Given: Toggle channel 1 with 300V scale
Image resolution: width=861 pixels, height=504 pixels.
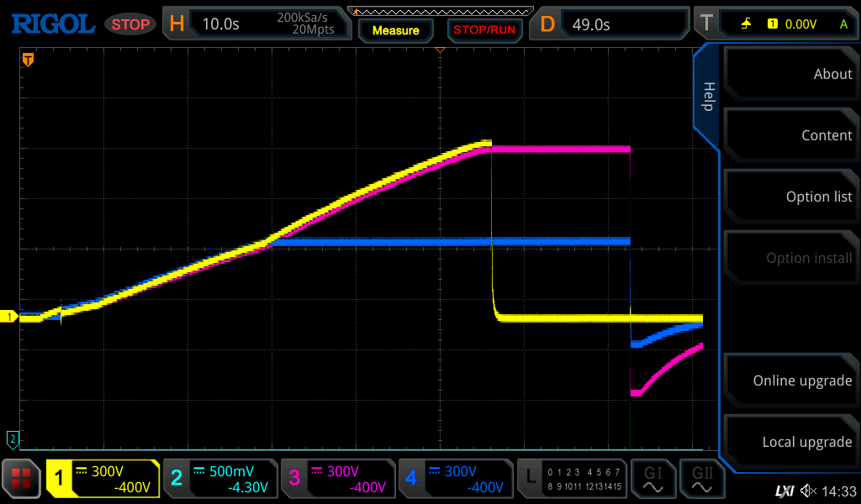Looking at the screenshot, I should click(x=103, y=479).
